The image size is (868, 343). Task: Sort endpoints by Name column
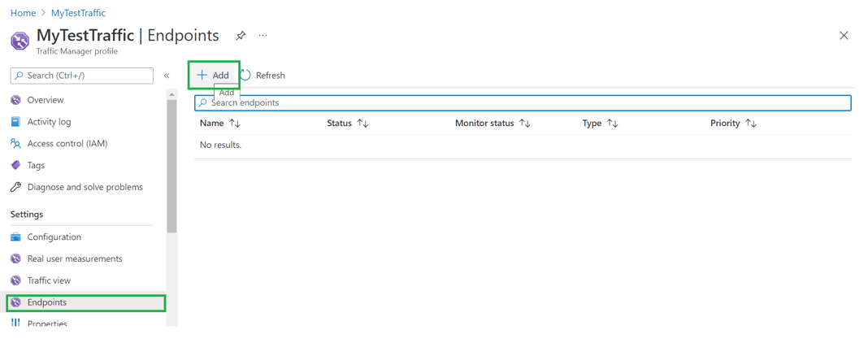[x=219, y=124]
